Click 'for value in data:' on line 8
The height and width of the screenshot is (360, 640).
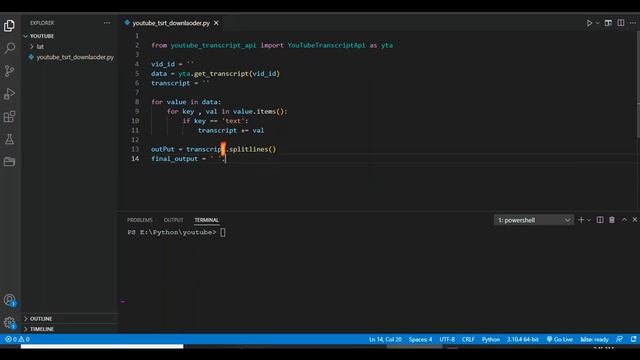(x=186, y=102)
